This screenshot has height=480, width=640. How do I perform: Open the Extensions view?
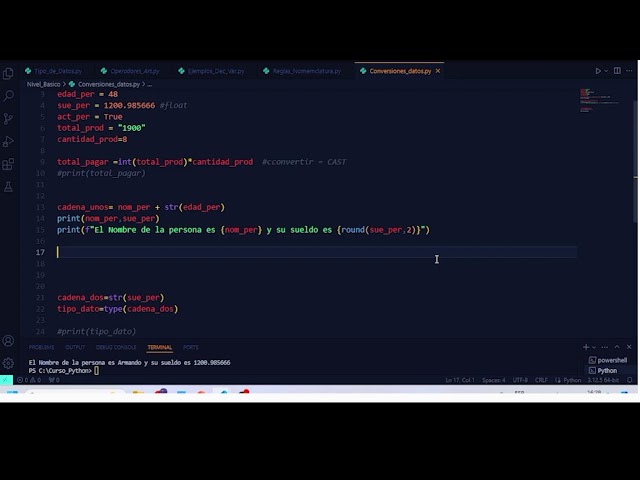pos(8,164)
